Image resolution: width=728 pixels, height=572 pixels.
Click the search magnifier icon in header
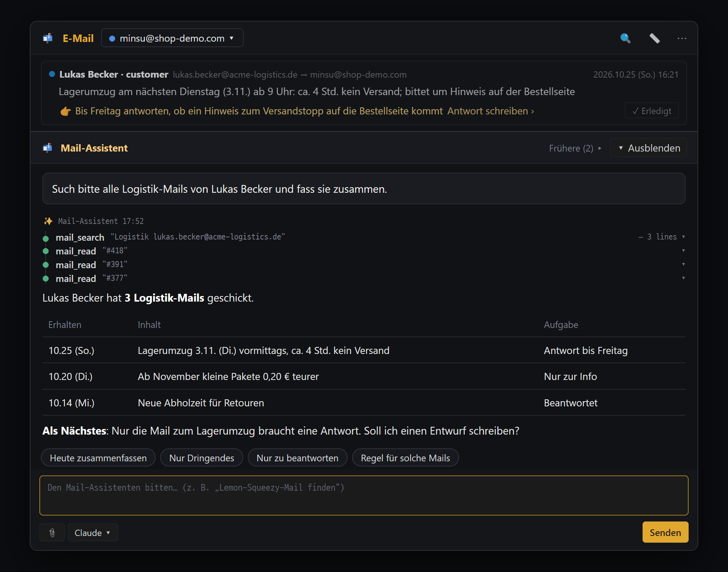pyautogui.click(x=625, y=38)
